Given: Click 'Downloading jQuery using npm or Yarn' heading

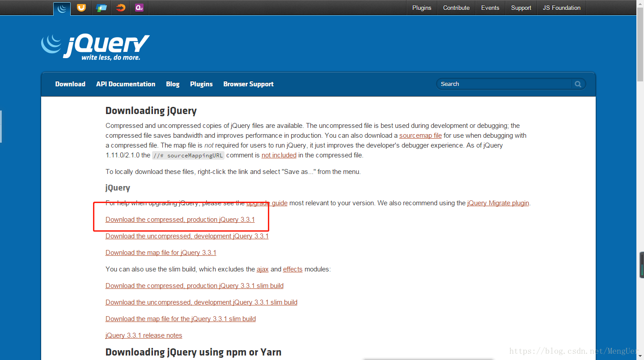Looking at the screenshot, I should pyautogui.click(x=194, y=352).
